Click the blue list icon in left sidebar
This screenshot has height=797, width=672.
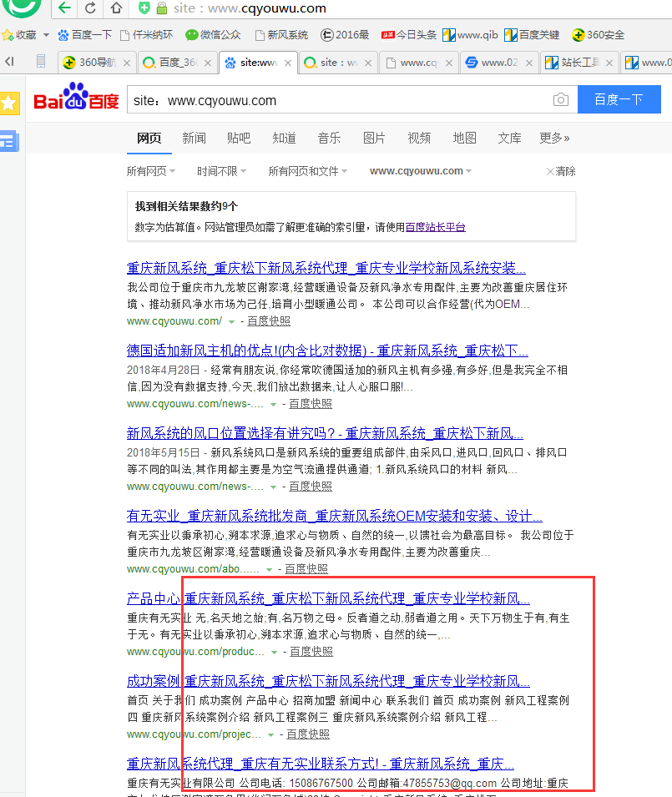coord(8,141)
